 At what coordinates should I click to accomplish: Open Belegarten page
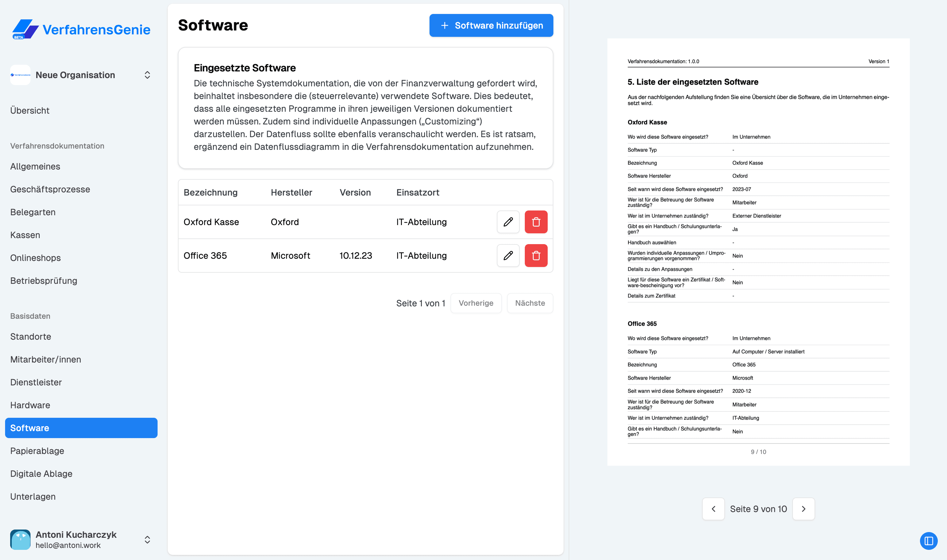click(33, 212)
